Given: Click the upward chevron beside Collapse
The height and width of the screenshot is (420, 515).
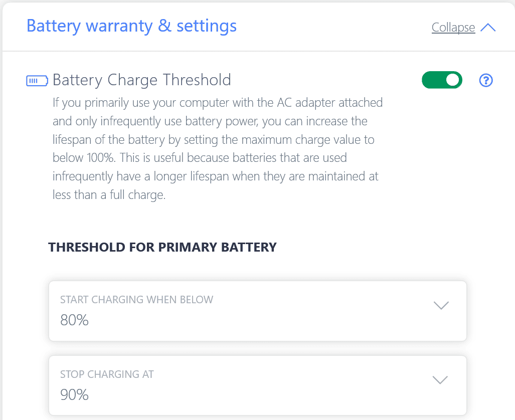Looking at the screenshot, I should 487,28.
